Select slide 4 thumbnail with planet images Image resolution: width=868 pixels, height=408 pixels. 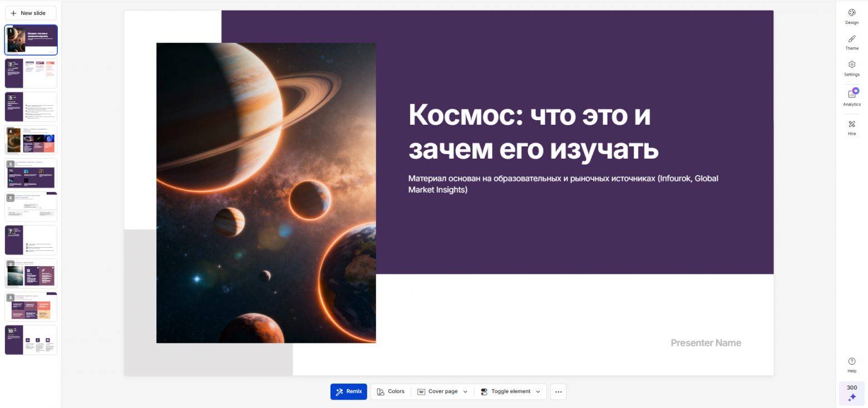(x=31, y=140)
